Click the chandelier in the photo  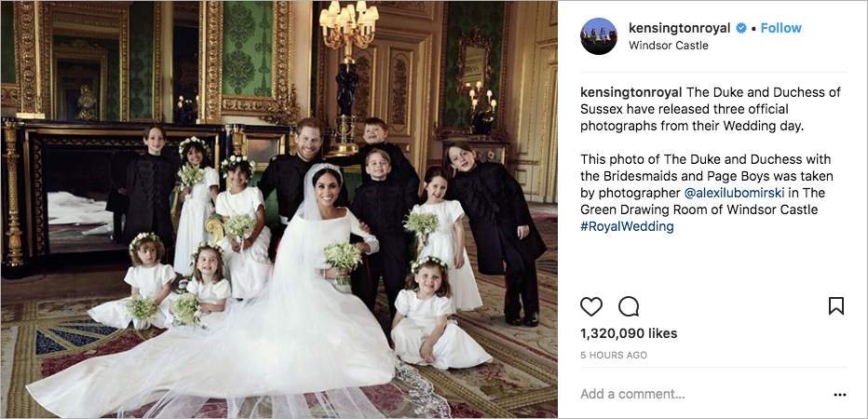(348, 25)
